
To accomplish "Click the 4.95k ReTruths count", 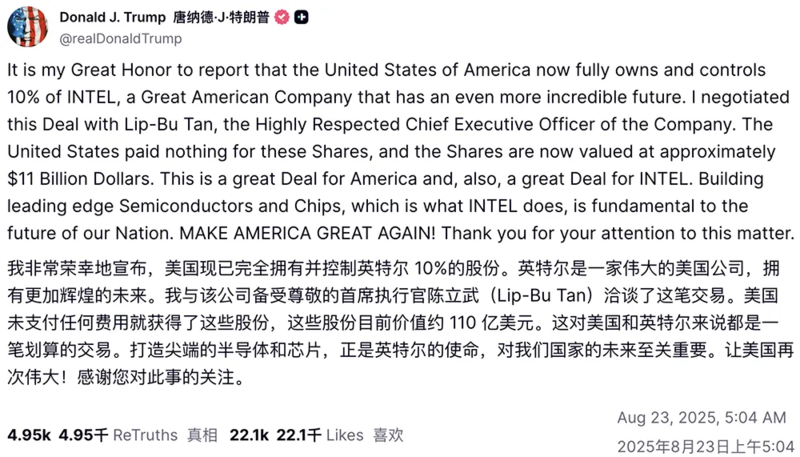I will 30,435.
